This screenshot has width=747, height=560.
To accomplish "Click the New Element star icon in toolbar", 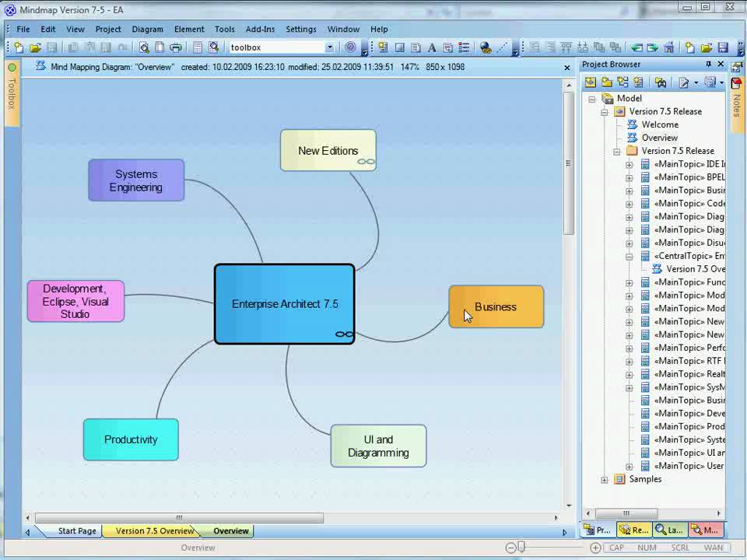I will tap(383, 47).
